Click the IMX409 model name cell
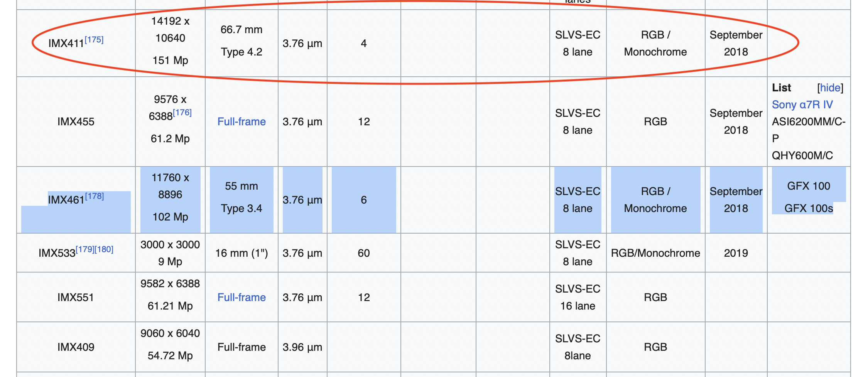This screenshot has height=377, width=868. coord(76,347)
